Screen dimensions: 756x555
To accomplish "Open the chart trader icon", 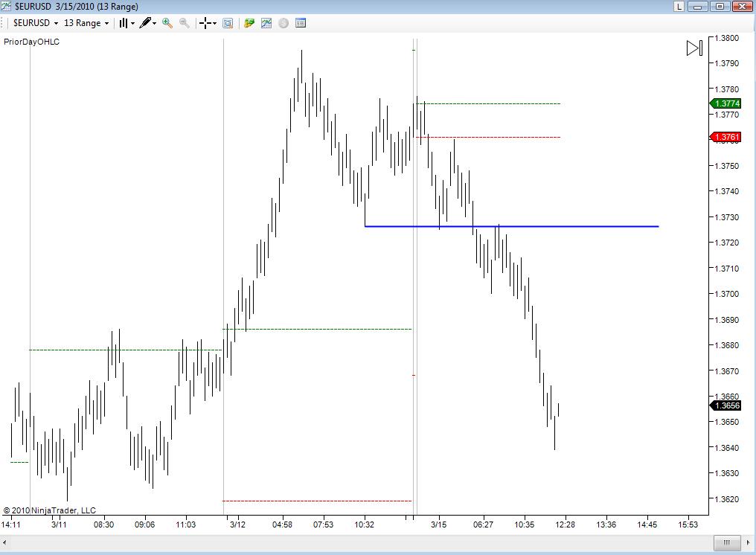I will 249,23.
